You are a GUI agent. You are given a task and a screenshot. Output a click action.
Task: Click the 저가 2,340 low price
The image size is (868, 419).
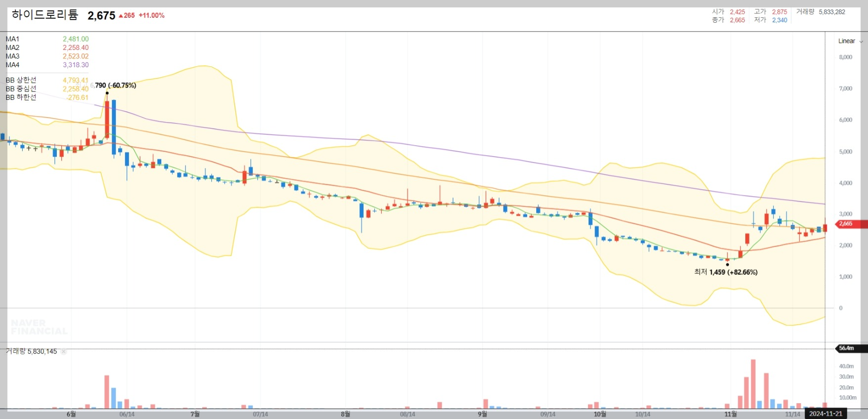pyautogui.click(x=771, y=20)
